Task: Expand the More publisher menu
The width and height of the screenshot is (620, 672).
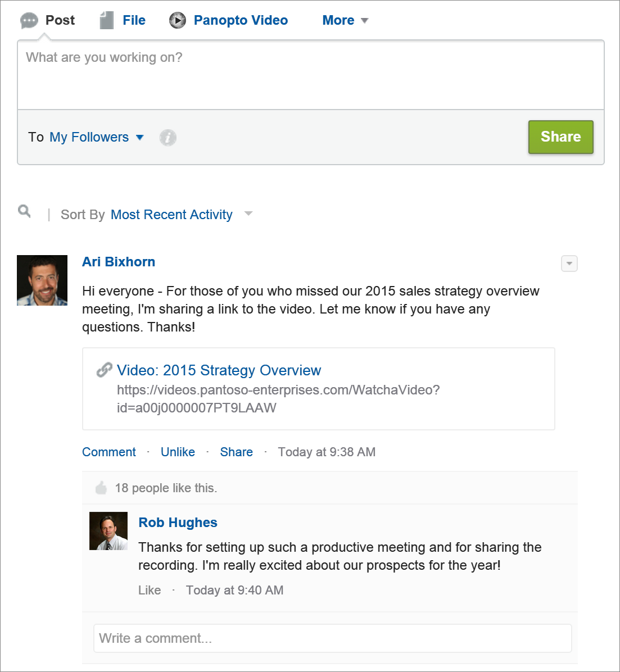Action: 345,20
